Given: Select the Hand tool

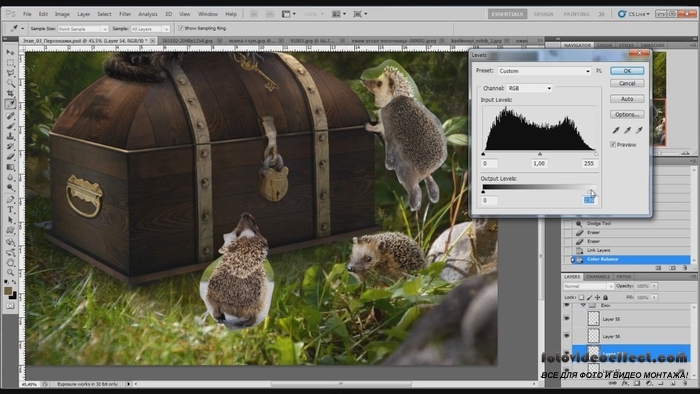Looking at the screenshot, I should tap(10, 262).
